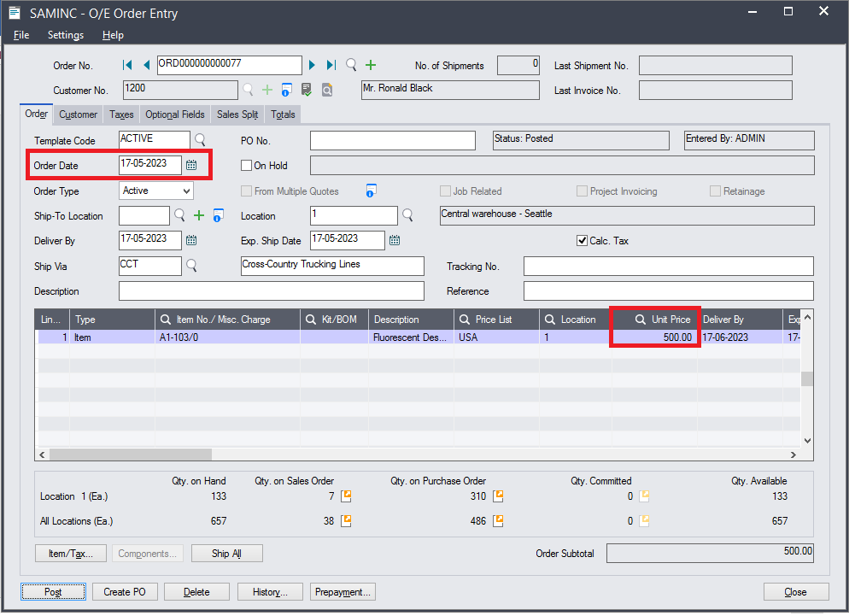Open Ship-To Location finder
Screen dimensions: 855x616
179,215
